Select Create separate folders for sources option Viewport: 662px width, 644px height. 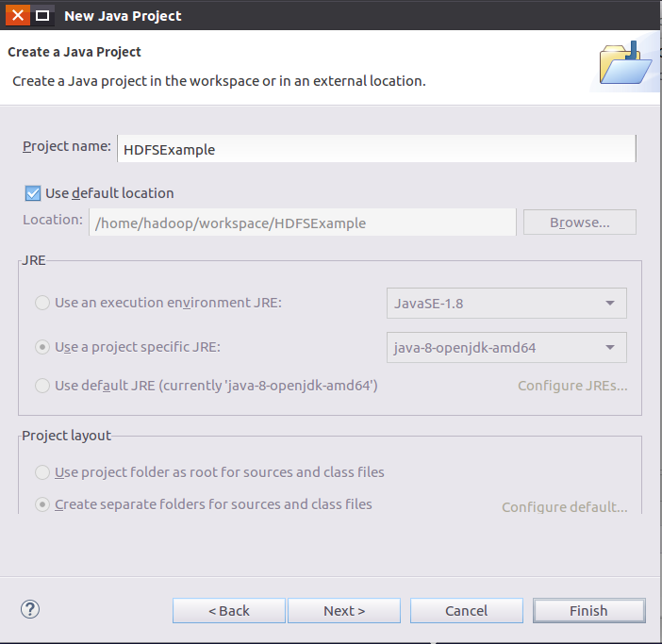pyautogui.click(x=42, y=504)
